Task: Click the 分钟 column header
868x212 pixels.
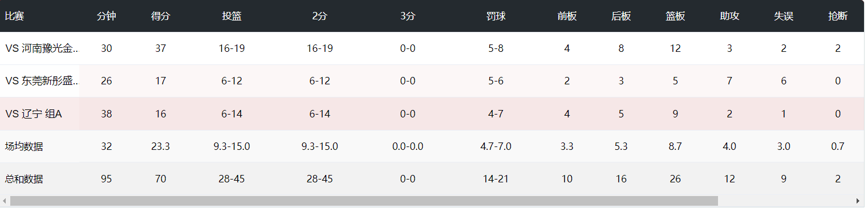Action: (107, 16)
